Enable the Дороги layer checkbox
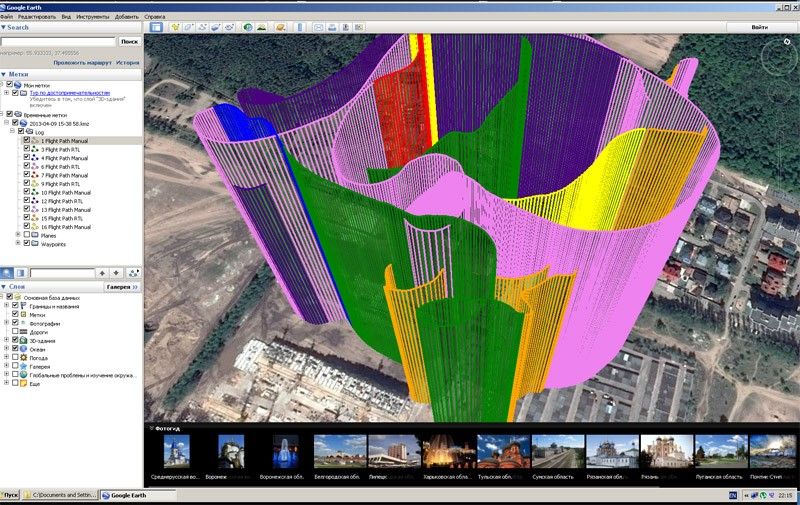The width and height of the screenshot is (800, 505). [15, 332]
